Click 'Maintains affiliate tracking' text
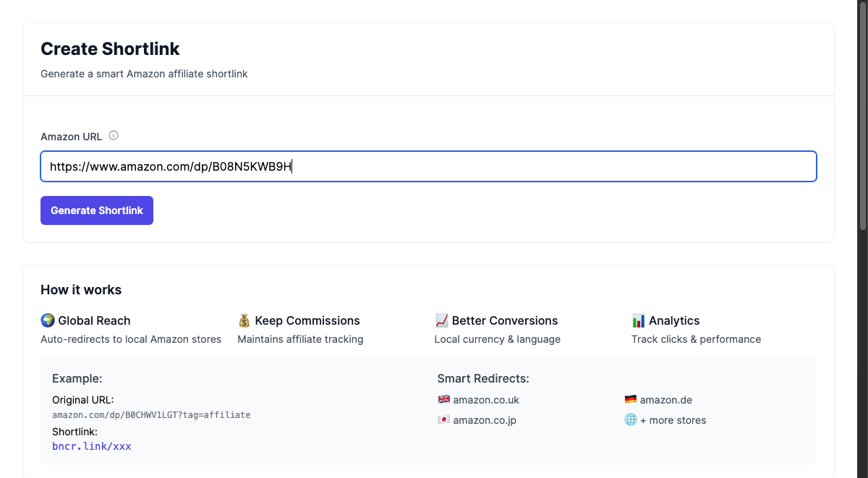868x478 pixels. 300,339
